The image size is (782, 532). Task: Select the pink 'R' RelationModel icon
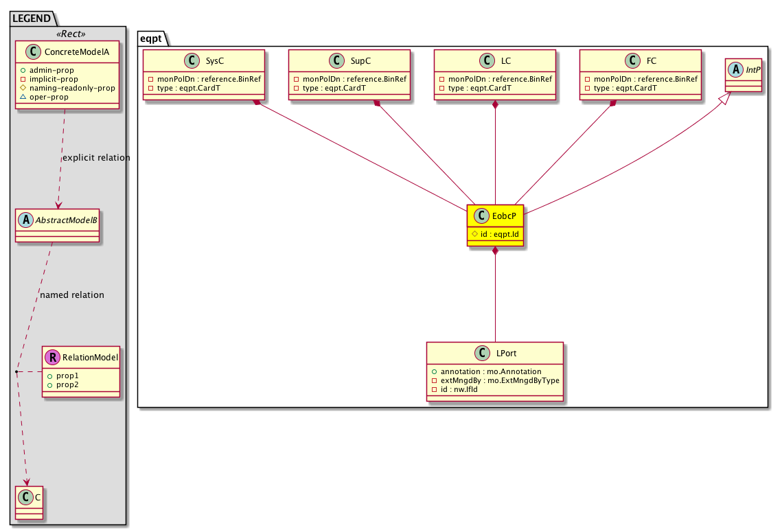52,357
